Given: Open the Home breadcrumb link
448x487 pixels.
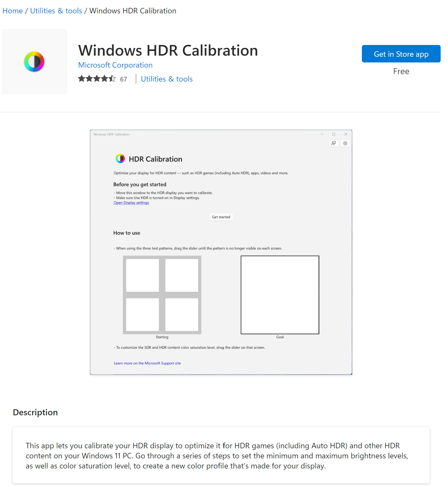Looking at the screenshot, I should [x=13, y=11].
